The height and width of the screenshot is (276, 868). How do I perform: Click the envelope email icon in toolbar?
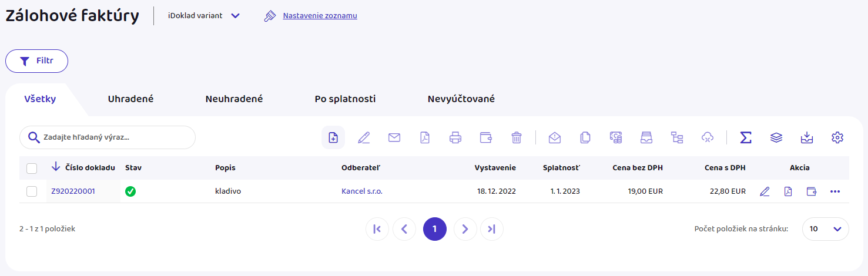(x=394, y=137)
